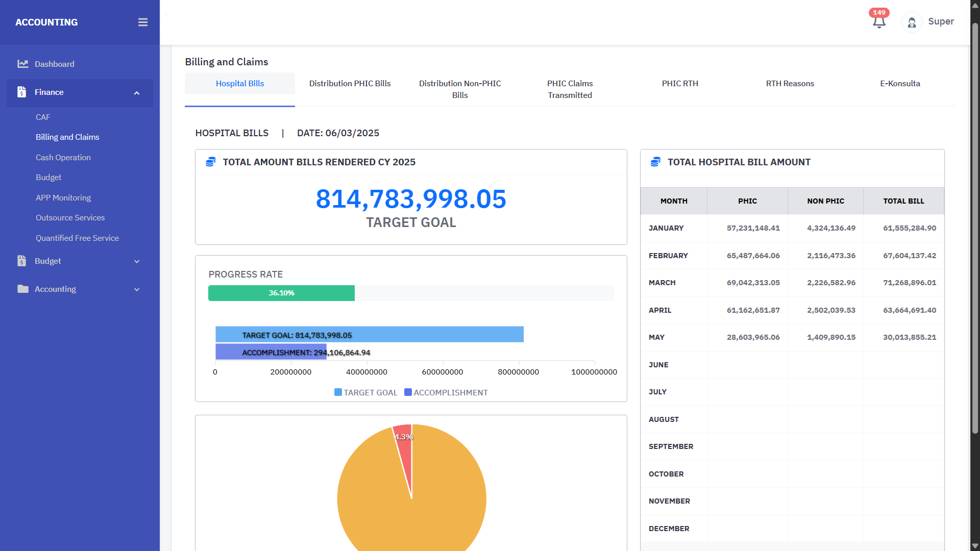
Task: Expand the Budget menu chevron
Action: (136, 261)
